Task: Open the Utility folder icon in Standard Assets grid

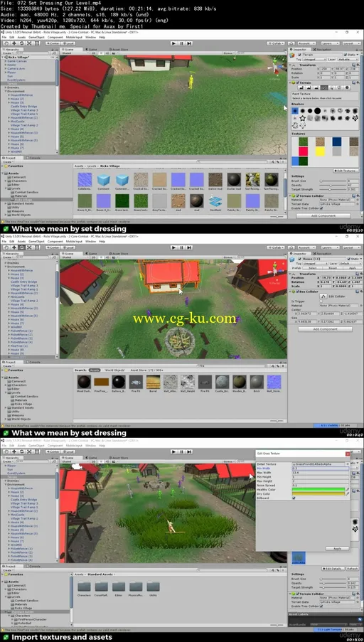Action: [153, 587]
